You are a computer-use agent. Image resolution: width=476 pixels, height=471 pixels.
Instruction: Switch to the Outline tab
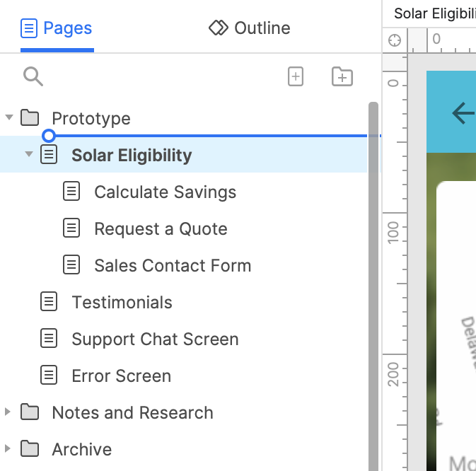pyautogui.click(x=250, y=28)
